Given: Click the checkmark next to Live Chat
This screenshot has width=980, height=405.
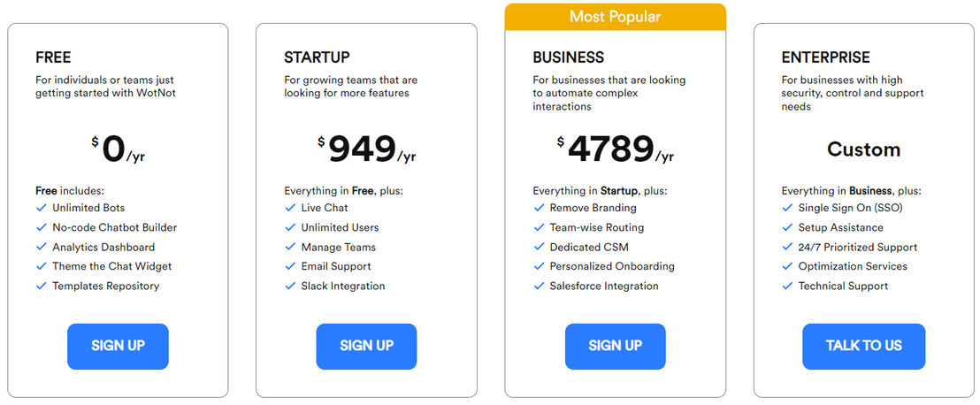Looking at the screenshot, I should 290,208.
